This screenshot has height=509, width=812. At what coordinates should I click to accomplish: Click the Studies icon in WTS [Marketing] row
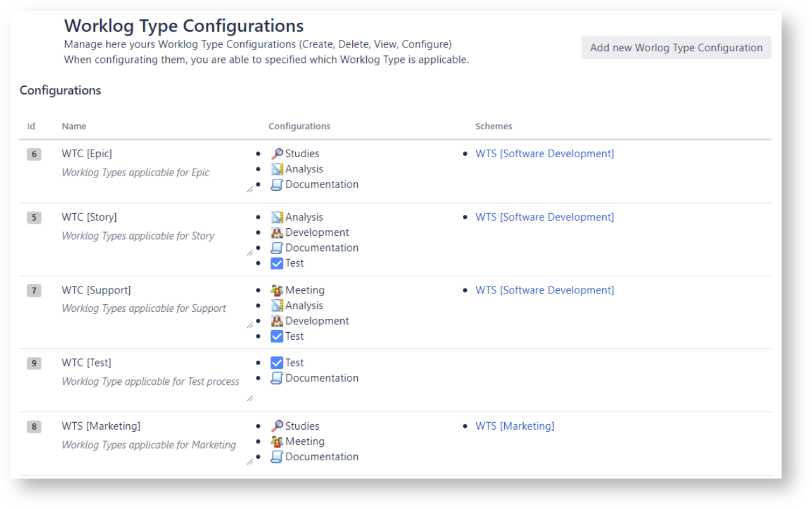click(x=277, y=426)
